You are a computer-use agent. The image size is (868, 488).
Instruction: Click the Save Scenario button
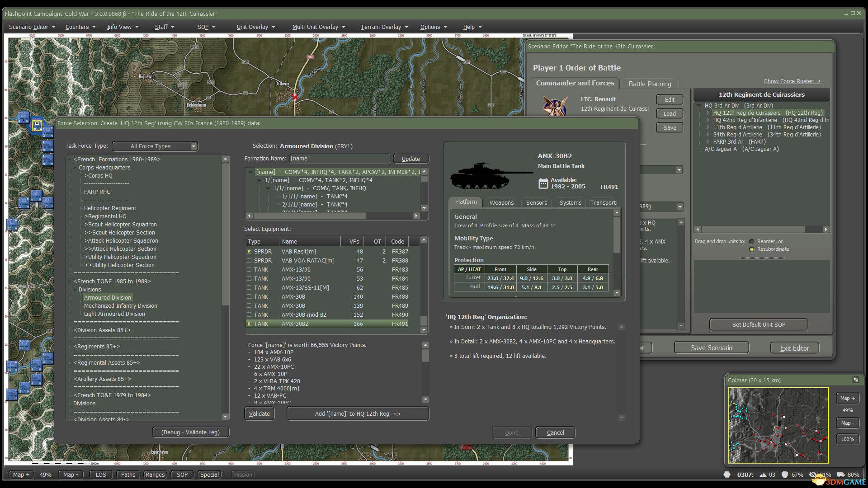tap(711, 347)
